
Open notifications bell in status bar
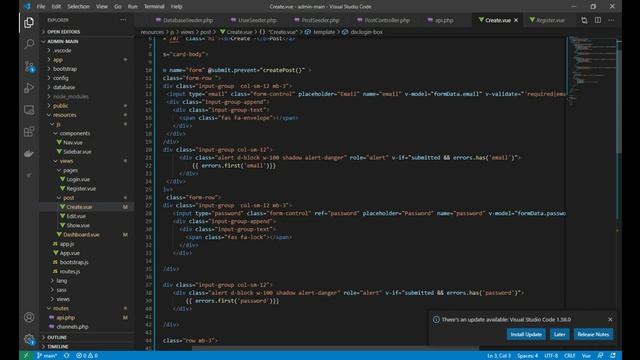coord(613,356)
